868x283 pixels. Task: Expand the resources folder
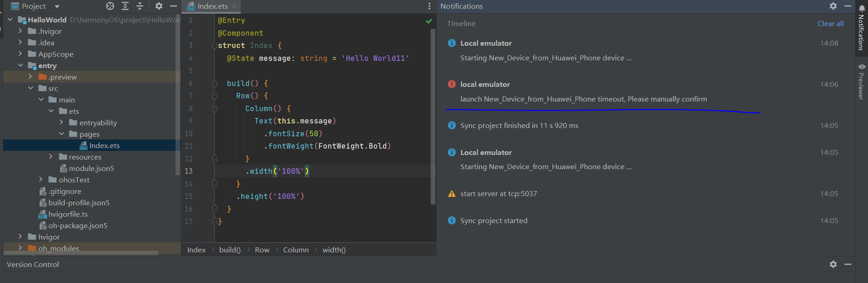click(51, 157)
